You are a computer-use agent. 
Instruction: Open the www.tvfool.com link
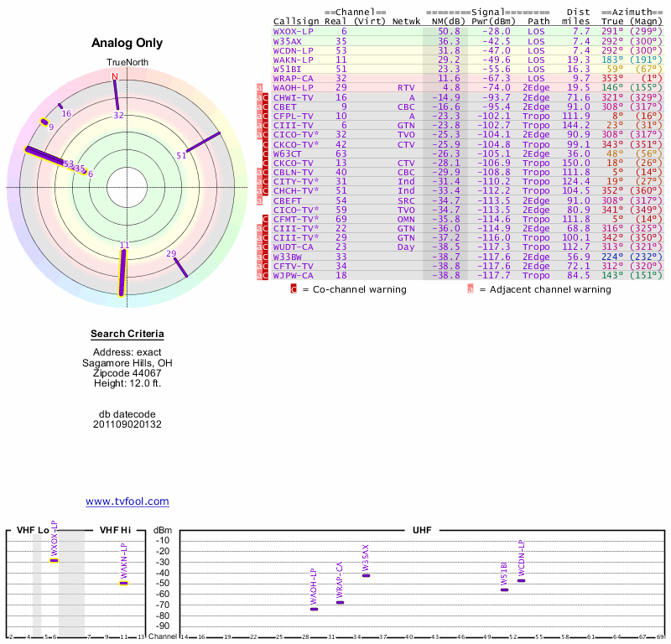click(127, 501)
